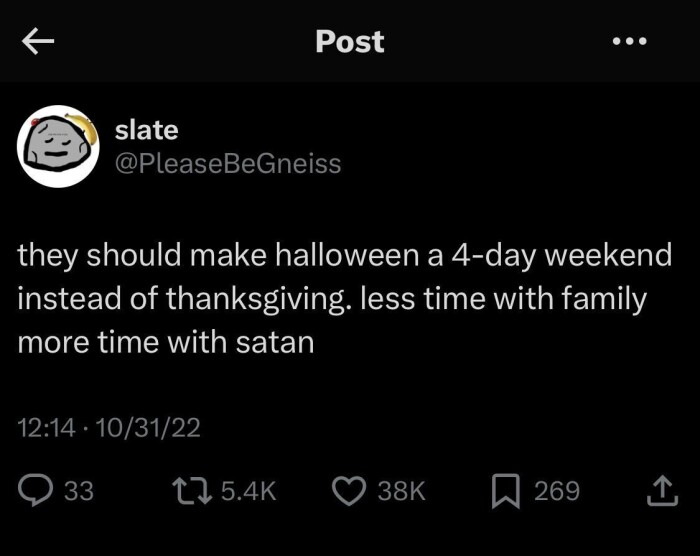Bookmark this post with the bookmark icon

(x=505, y=490)
